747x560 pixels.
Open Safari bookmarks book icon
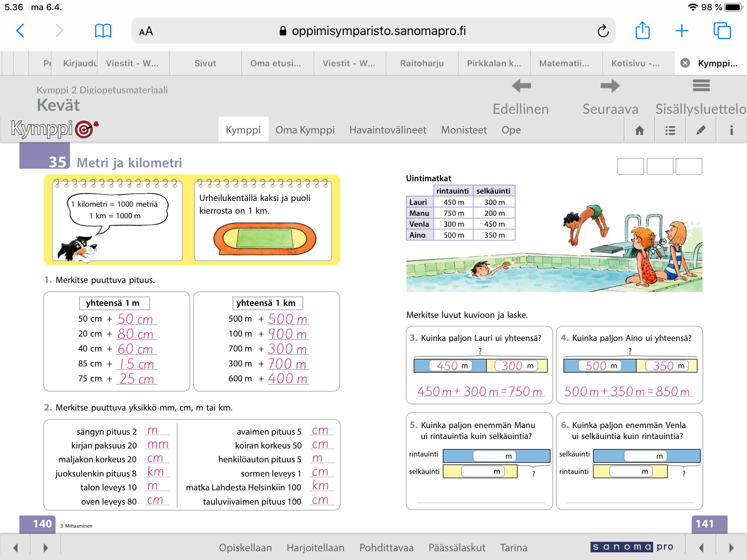point(103,31)
